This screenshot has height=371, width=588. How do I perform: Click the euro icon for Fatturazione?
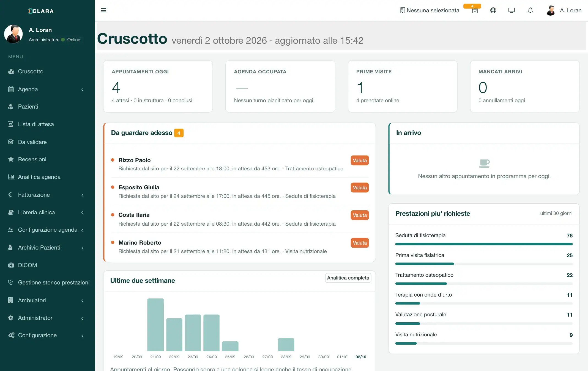tap(10, 195)
